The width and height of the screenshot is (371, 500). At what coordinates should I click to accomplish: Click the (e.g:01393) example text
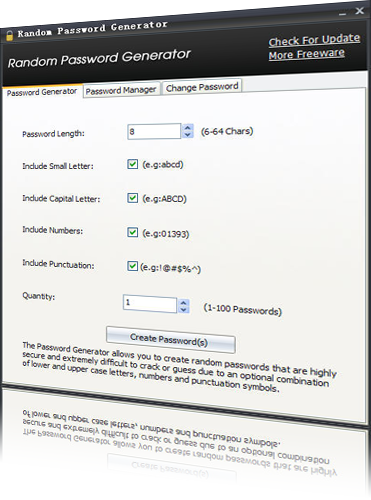coord(166,233)
